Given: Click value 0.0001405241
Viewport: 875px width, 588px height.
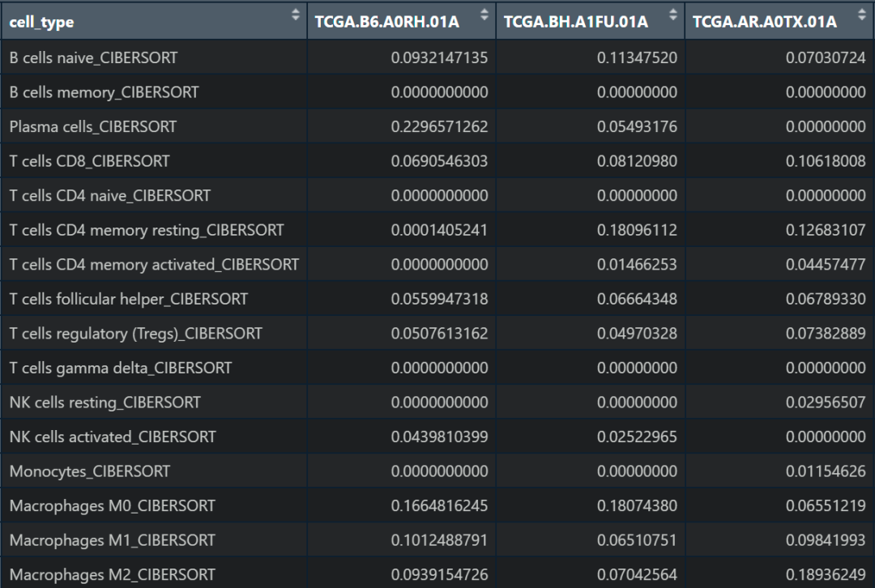Looking at the screenshot, I should (x=439, y=230).
